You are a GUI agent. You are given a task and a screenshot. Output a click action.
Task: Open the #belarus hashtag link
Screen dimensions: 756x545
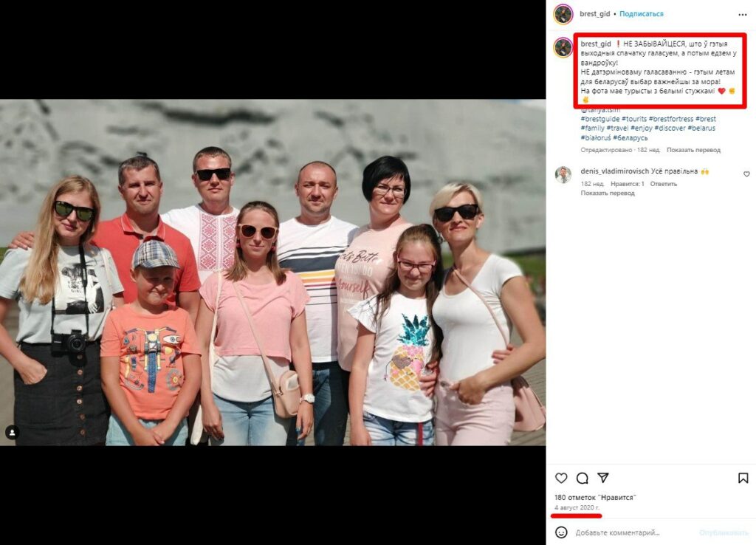point(701,128)
